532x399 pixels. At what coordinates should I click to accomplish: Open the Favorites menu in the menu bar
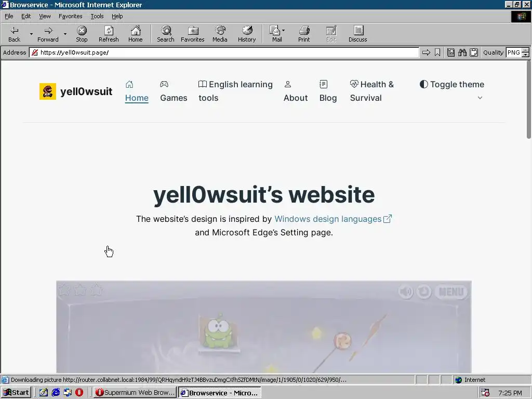coord(70,16)
